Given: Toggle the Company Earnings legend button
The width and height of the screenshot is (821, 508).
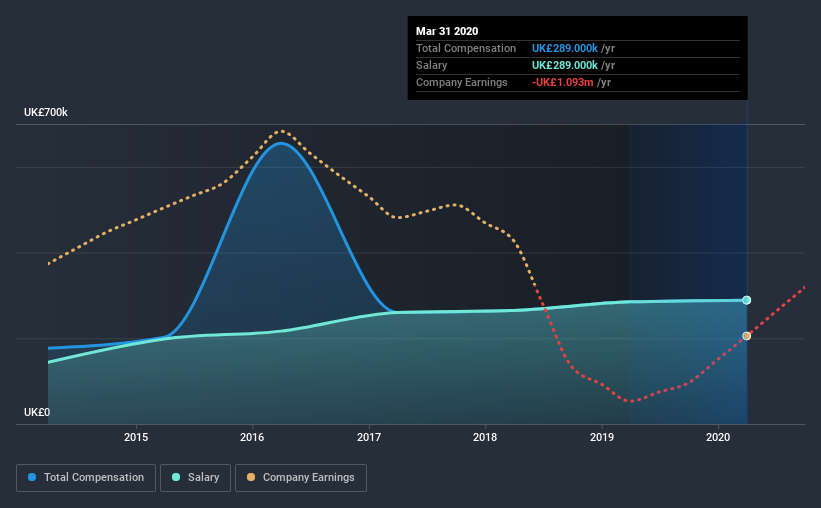Looking at the screenshot, I should 301,478.
